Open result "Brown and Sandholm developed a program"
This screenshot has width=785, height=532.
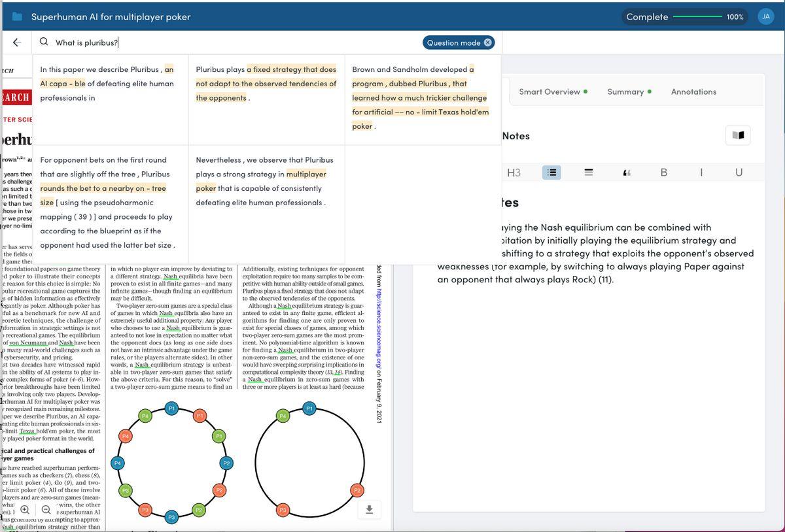click(x=423, y=98)
